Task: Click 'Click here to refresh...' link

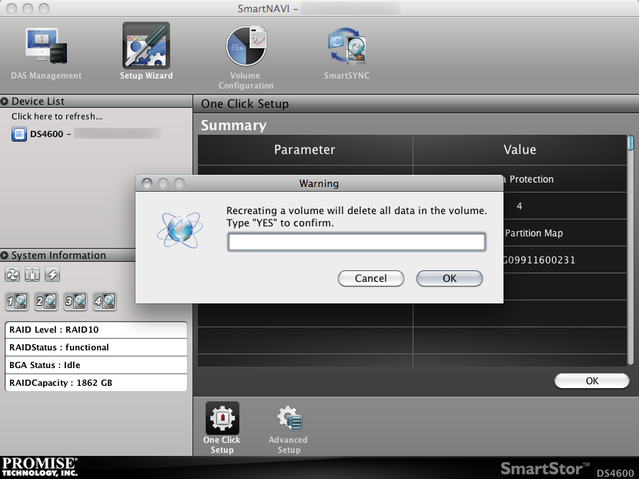Action: (57, 117)
